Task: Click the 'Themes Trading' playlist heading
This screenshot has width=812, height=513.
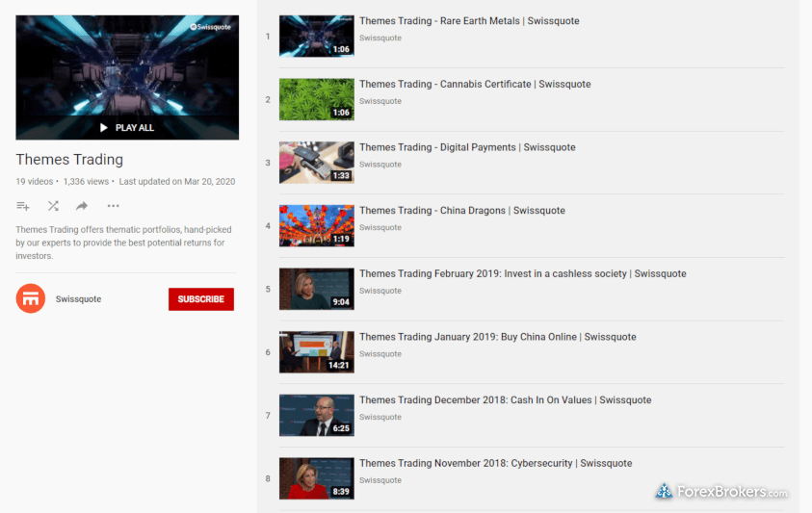Action: [69, 160]
